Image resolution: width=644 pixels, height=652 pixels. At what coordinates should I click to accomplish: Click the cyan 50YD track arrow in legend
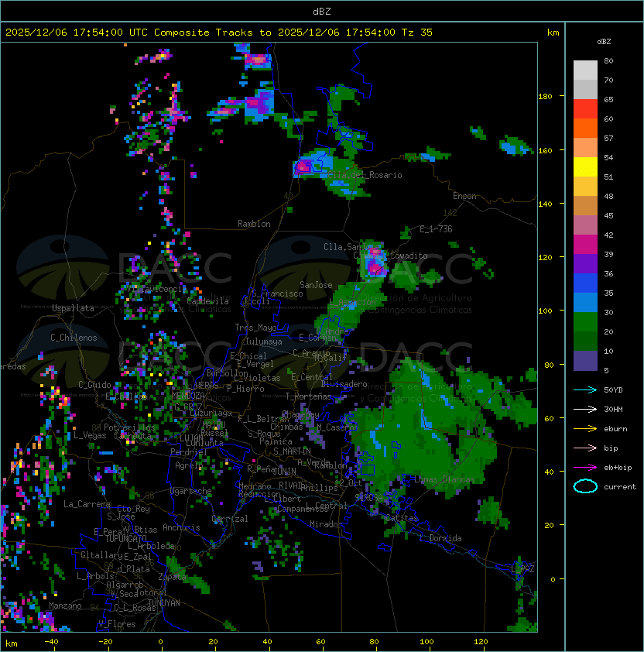tap(585, 389)
